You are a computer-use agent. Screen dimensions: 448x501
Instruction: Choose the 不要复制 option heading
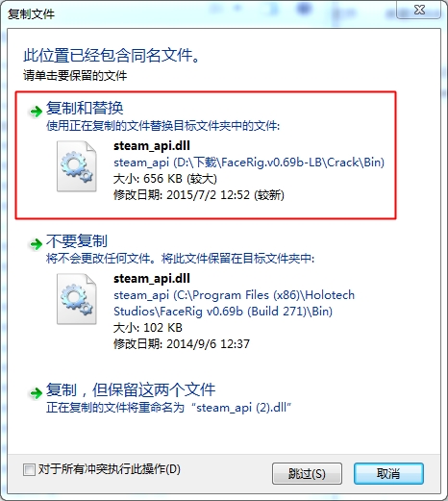tap(77, 240)
